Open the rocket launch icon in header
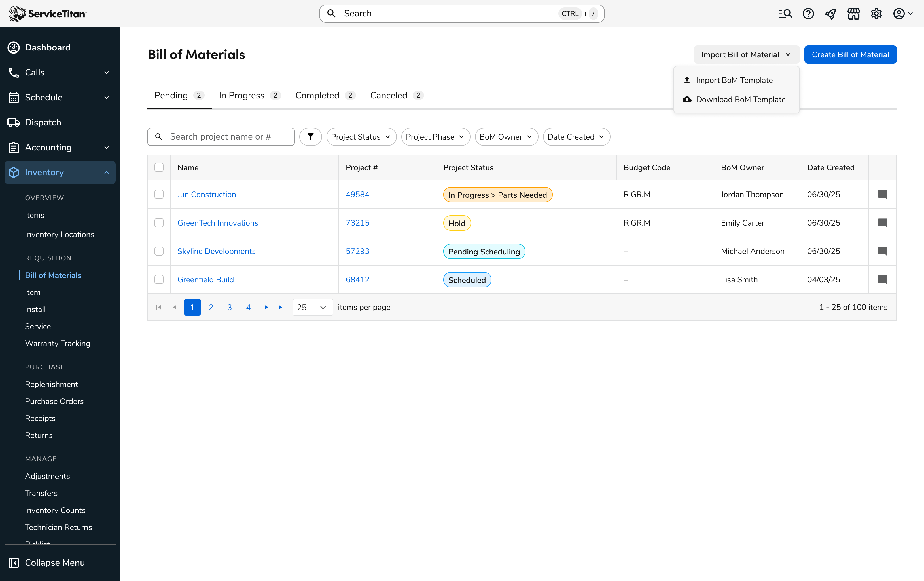 830,14
